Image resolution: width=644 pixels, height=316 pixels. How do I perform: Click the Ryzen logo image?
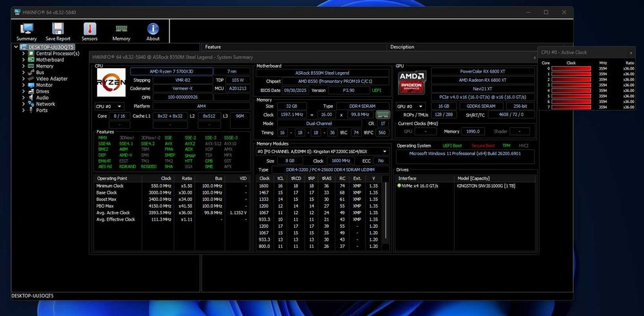[x=111, y=82]
